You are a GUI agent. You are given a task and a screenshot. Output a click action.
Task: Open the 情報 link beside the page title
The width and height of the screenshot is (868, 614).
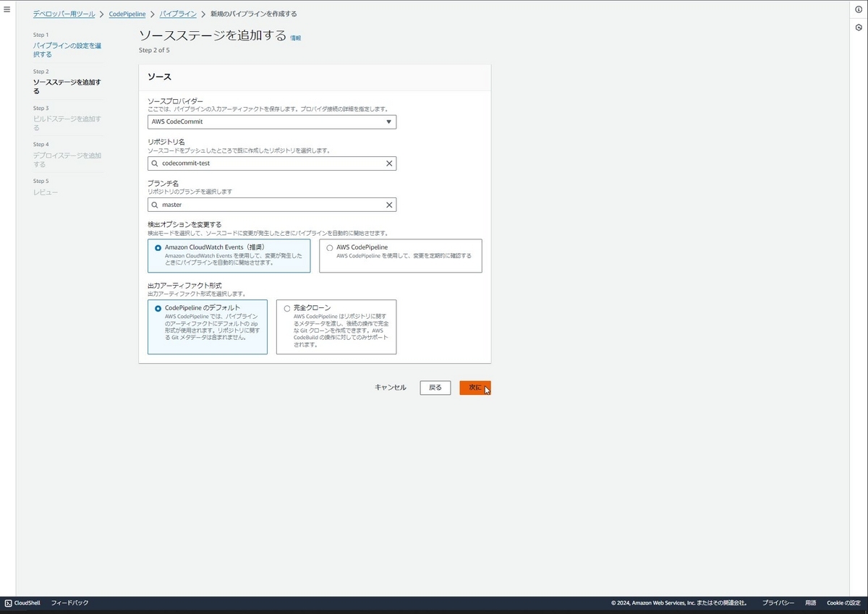click(x=296, y=36)
